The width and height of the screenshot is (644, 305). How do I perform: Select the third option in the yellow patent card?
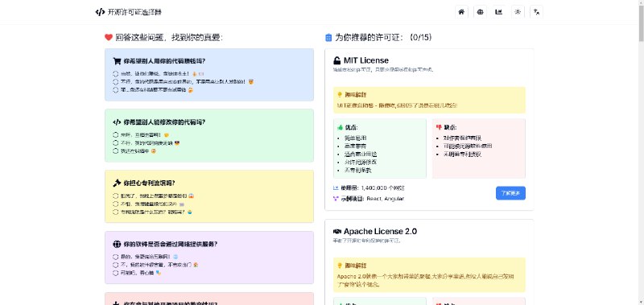pos(115,212)
